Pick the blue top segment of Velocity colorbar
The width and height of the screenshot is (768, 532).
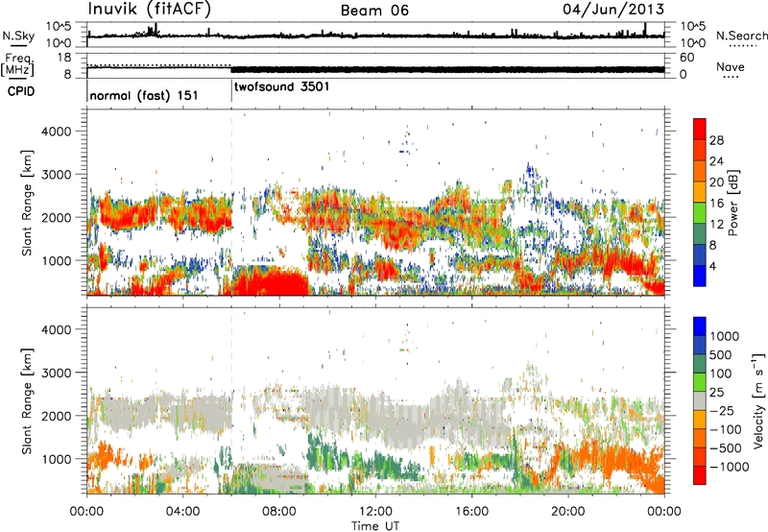[700, 326]
